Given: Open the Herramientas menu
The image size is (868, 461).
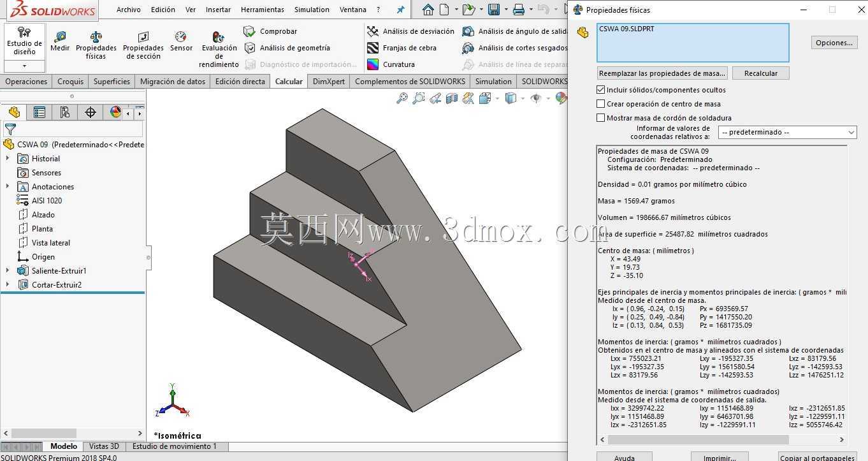Looking at the screenshot, I should tap(263, 10).
